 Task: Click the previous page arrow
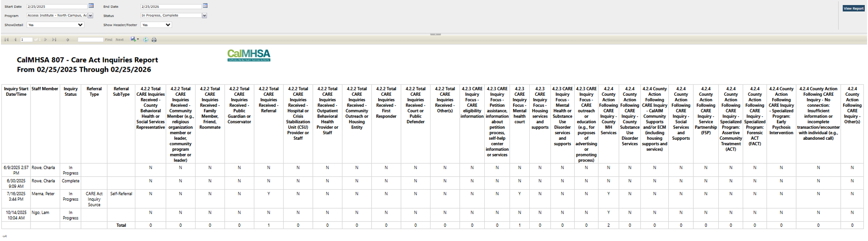(x=15, y=40)
